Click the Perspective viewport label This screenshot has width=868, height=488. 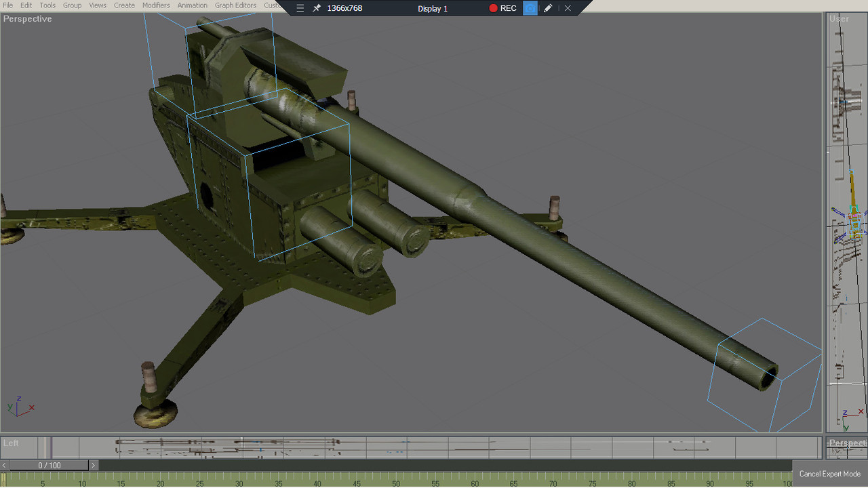point(27,18)
